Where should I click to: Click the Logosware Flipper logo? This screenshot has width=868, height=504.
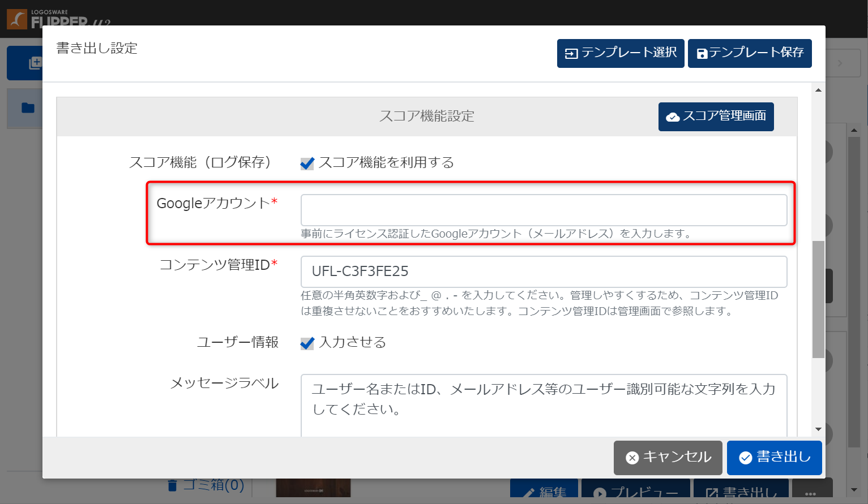tap(58, 19)
